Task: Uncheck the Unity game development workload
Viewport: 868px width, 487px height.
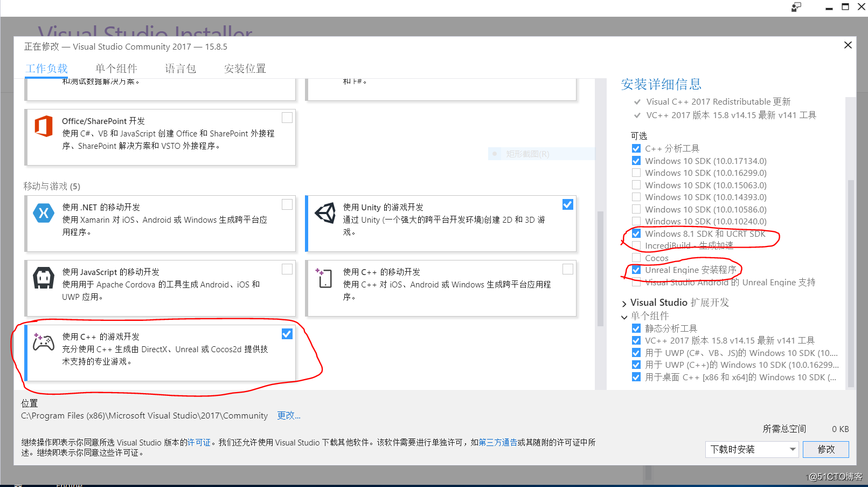Action: (x=568, y=204)
